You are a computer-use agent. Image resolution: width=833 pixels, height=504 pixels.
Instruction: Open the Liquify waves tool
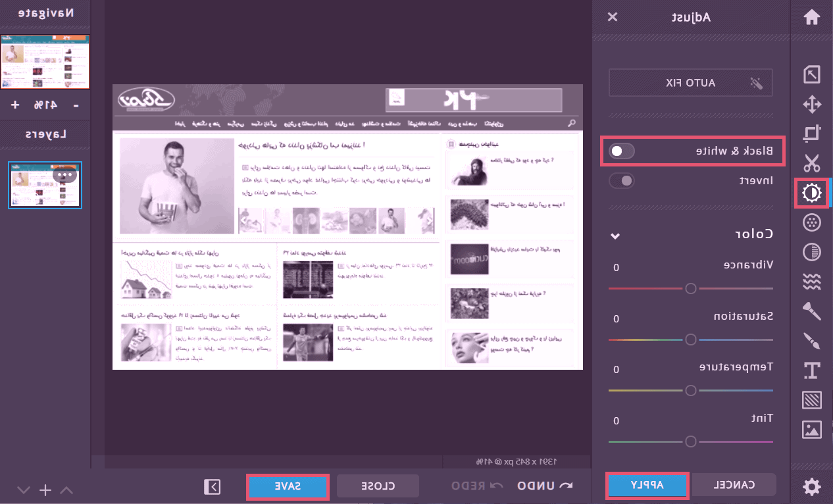812,282
